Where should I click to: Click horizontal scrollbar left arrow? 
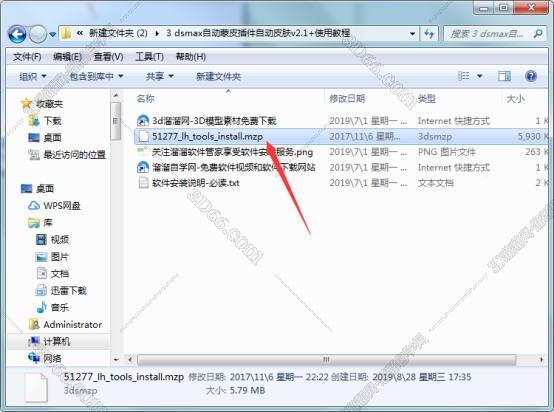[130, 360]
